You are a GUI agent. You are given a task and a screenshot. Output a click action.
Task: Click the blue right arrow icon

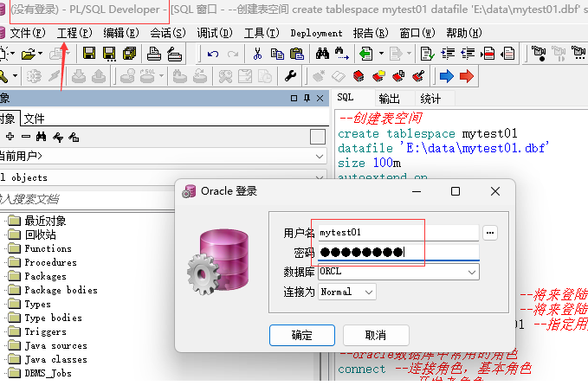[446, 76]
